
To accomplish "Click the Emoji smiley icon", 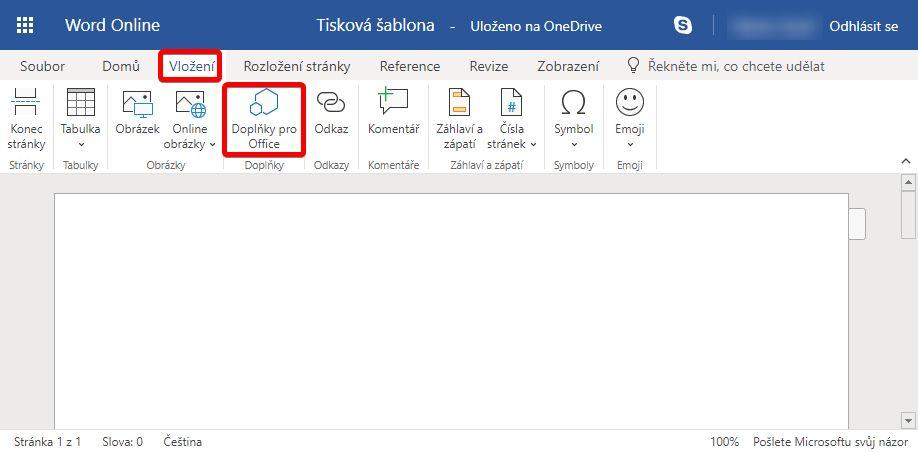I will click(x=630, y=102).
